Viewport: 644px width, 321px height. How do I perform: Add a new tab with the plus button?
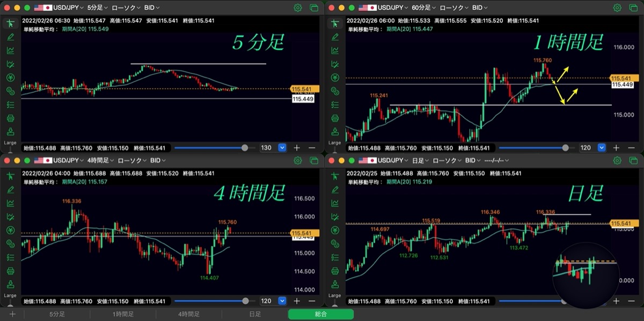coord(12,314)
